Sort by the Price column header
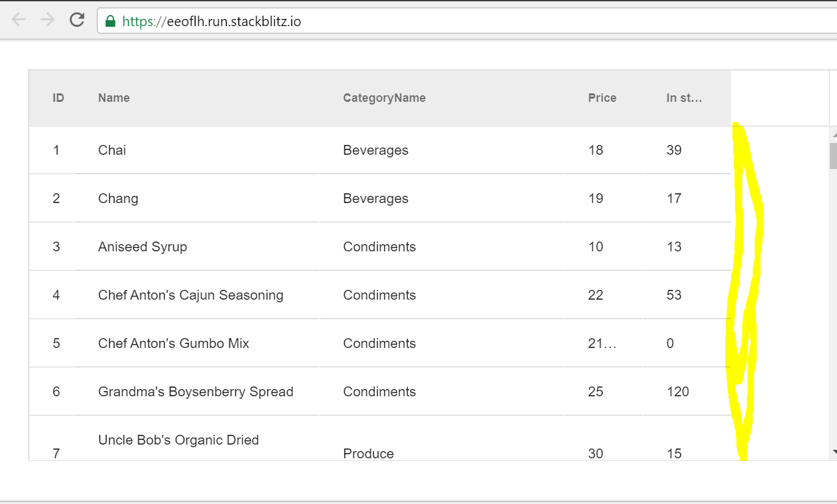Image resolution: width=837 pixels, height=504 pixels. coord(602,98)
